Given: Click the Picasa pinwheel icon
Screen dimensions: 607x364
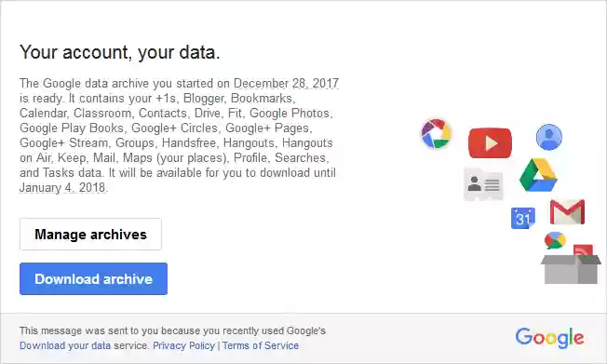Looking at the screenshot, I should pos(436,134).
